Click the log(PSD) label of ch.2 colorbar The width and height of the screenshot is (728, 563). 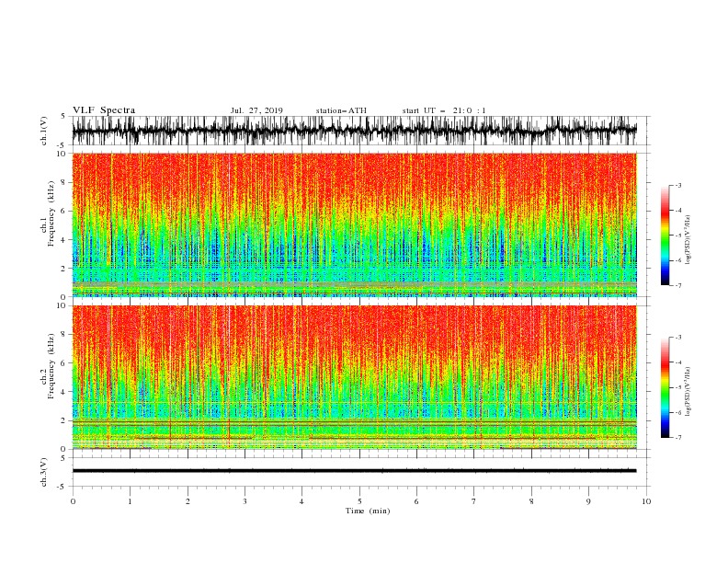(688, 391)
